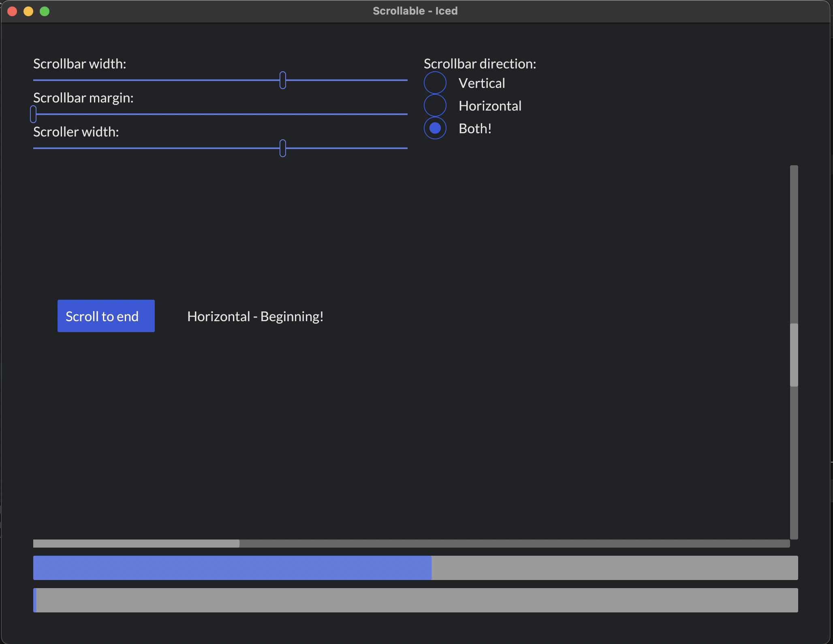Click the Scrollbar width slider handle

click(283, 80)
